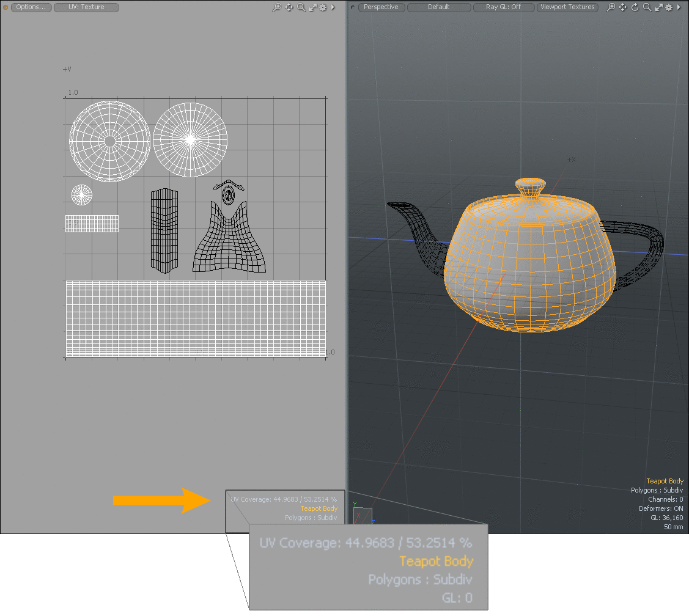Expand the UV viewport toolbar arrow
Image resolution: width=689 pixels, height=616 pixels.
click(x=333, y=7)
